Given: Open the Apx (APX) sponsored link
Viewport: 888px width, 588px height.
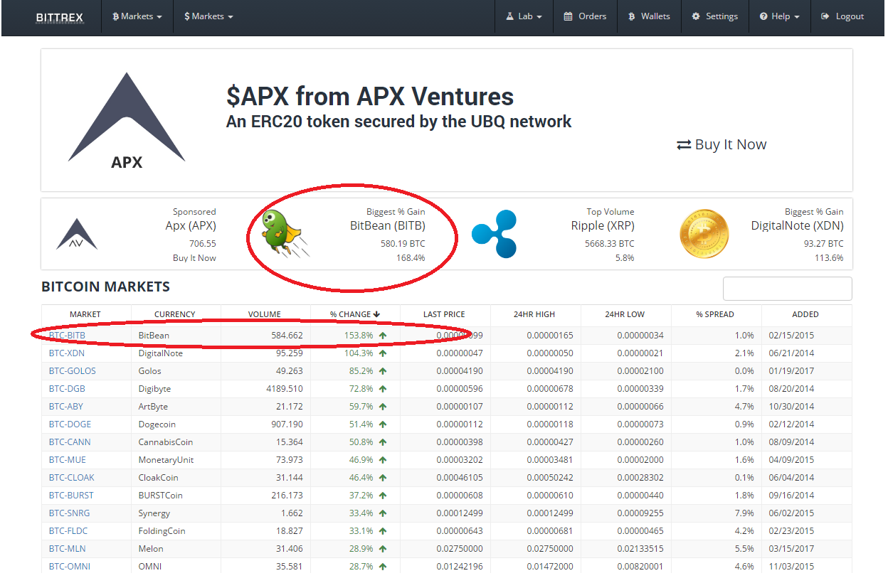Looking at the screenshot, I should 191,226.
